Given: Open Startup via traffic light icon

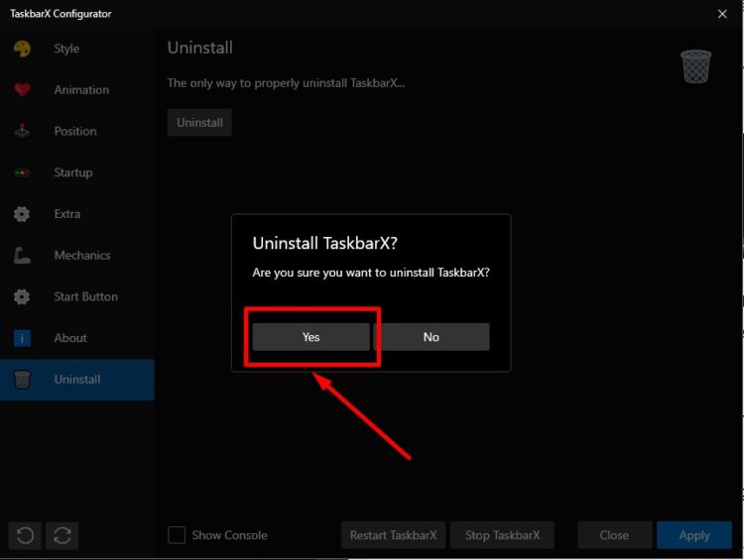Looking at the screenshot, I should click(x=22, y=172).
